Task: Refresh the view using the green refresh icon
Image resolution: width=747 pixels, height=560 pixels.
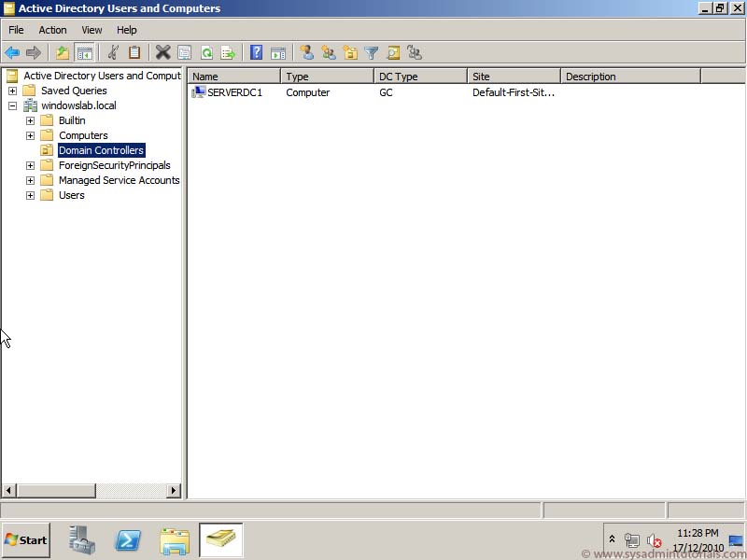Action: (x=206, y=52)
